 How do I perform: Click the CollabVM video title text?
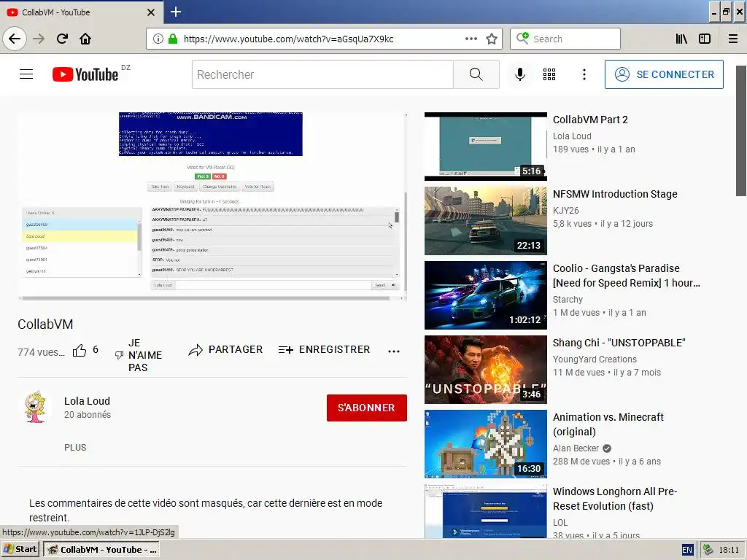click(45, 324)
